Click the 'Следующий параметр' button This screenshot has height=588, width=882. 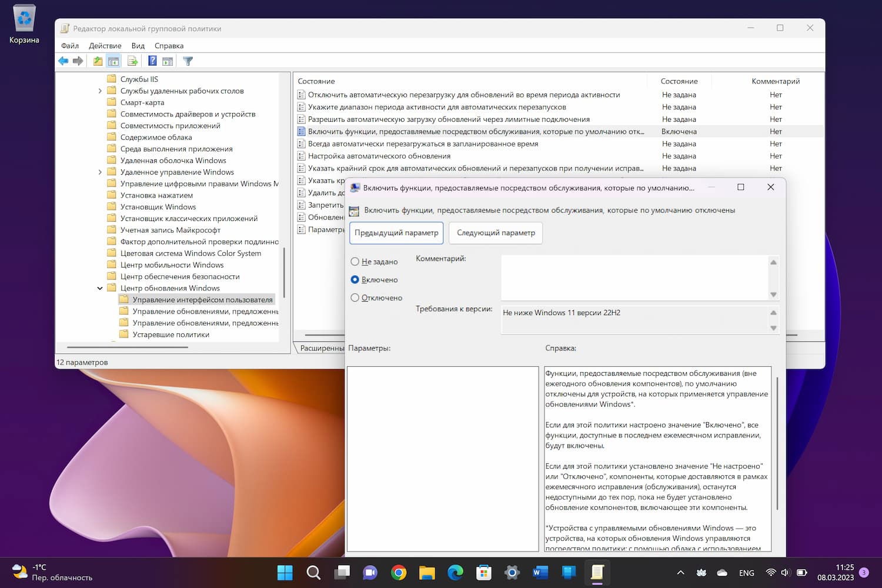tap(496, 233)
